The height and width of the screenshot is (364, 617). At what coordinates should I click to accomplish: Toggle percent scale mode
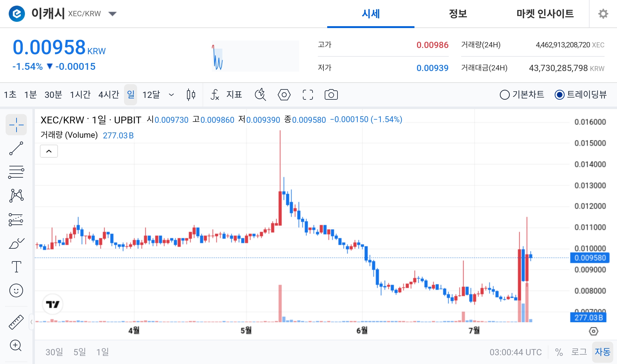click(x=559, y=352)
